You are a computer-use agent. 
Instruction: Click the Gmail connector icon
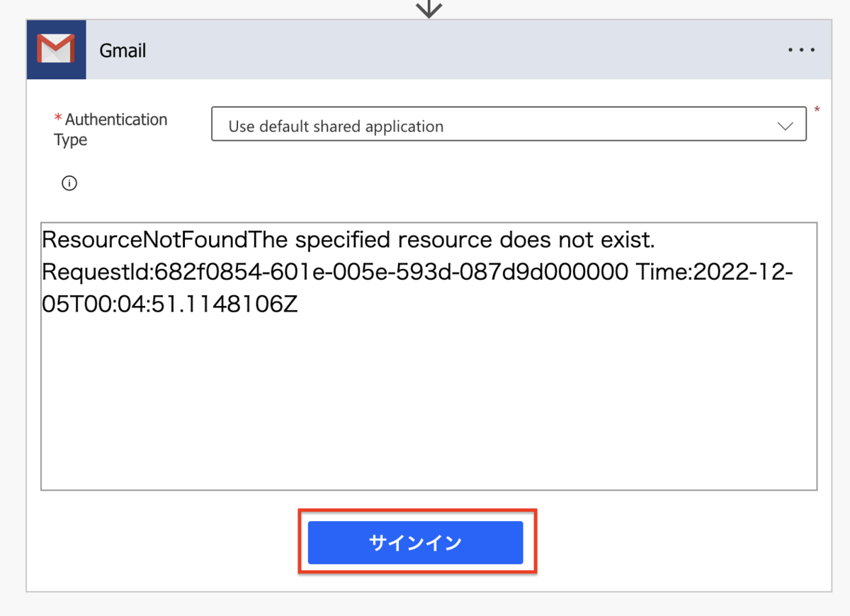pos(56,50)
